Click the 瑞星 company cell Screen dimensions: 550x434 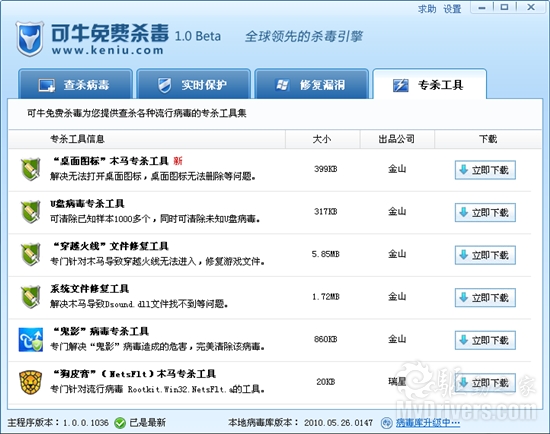click(397, 382)
